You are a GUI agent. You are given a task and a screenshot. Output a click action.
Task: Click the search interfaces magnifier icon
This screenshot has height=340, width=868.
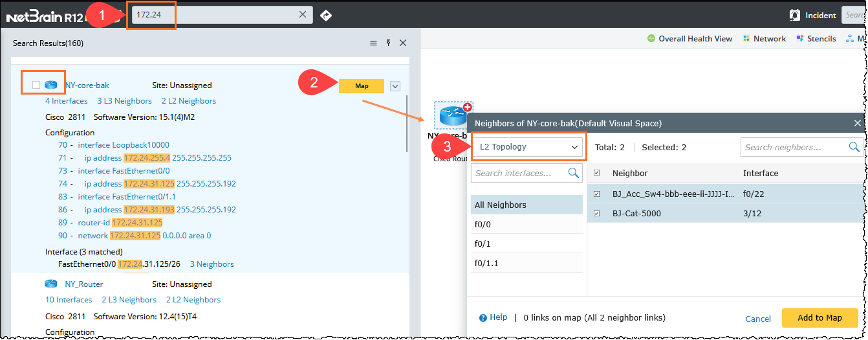(x=573, y=173)
